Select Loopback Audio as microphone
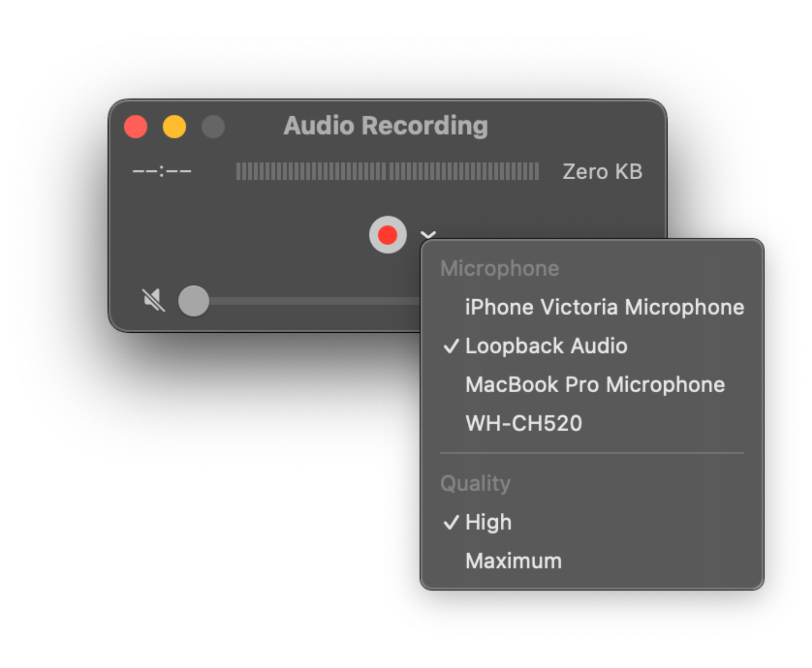The image size is (812, 668). pyautogui.click(x=592, y=346)
